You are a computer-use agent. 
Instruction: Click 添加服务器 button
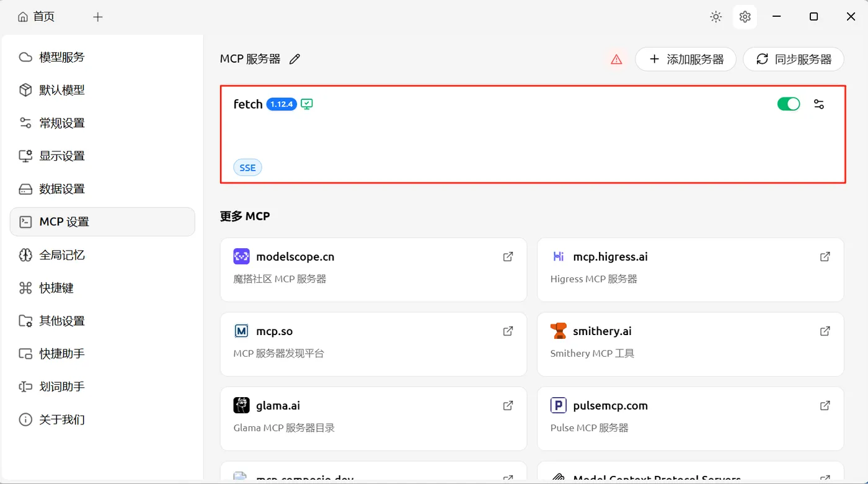[686, 60]
